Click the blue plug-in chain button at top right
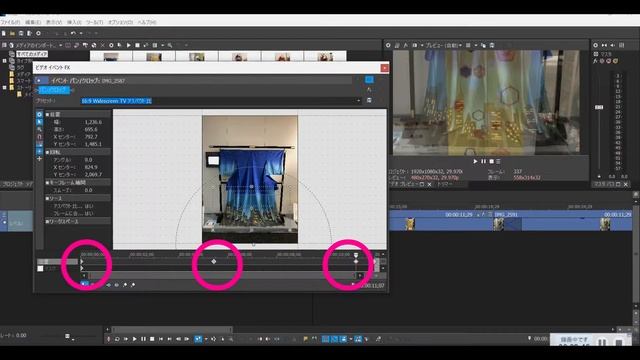Screen dimensions: 640x360 click(369, 80)
